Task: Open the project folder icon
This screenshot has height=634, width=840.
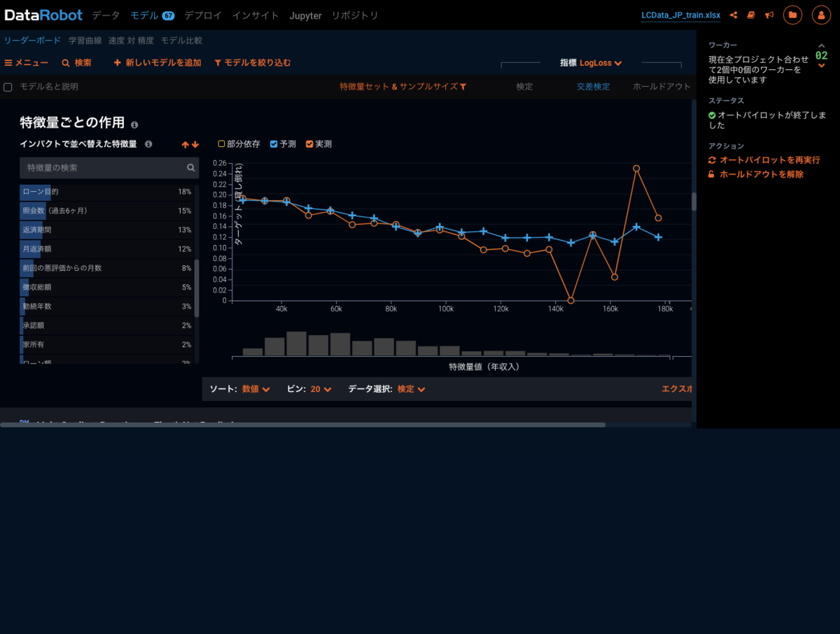Action: point(793,15)
